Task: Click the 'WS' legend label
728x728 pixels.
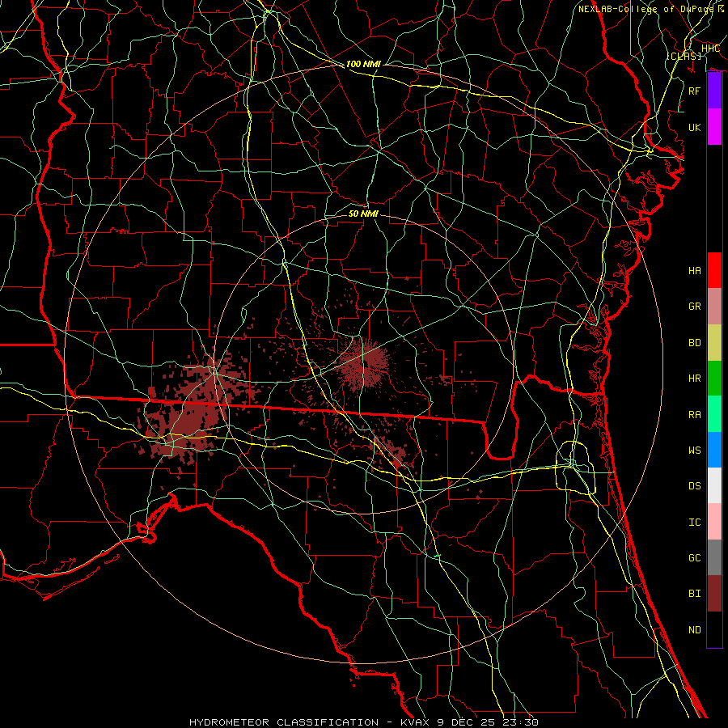Action: 695,450
